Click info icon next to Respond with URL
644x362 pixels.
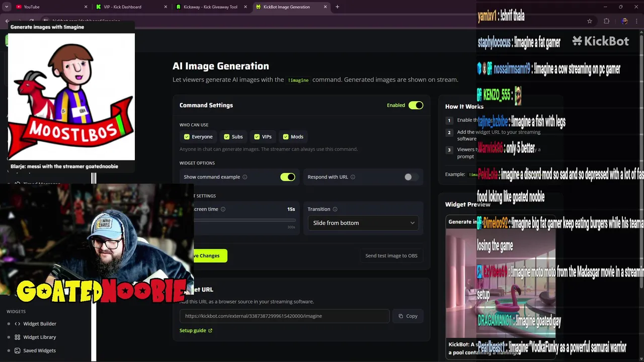(x=353, y=177)
